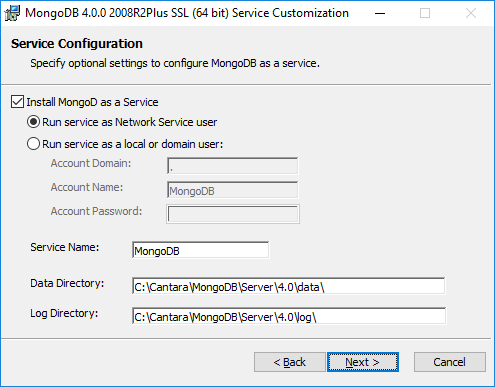Viewport: 495px width, 387px height.
Task: Edit the Data Directory path field
Action: coord(289,286)
